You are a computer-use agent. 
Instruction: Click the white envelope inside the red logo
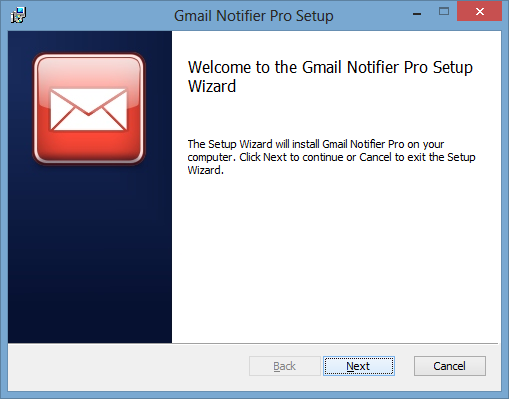click(89, 109)
